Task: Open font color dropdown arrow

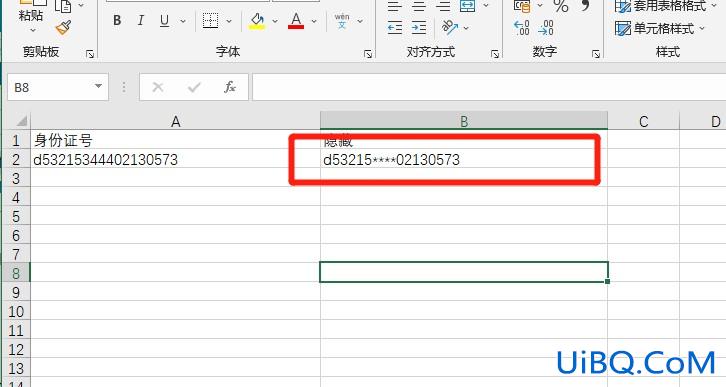Action: (x=314, y=21)
